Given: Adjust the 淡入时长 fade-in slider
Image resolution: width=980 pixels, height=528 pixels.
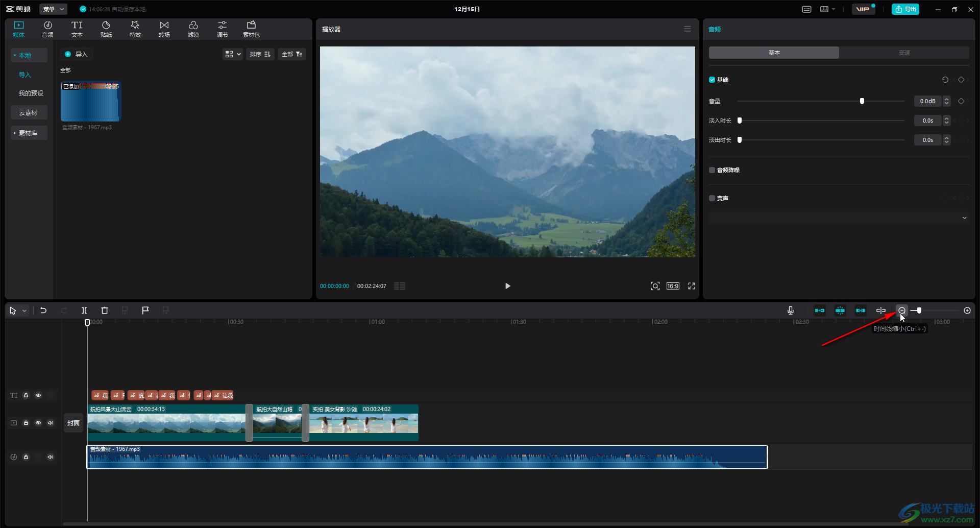Looking at the screenshot, I should (x=740, y=121).
